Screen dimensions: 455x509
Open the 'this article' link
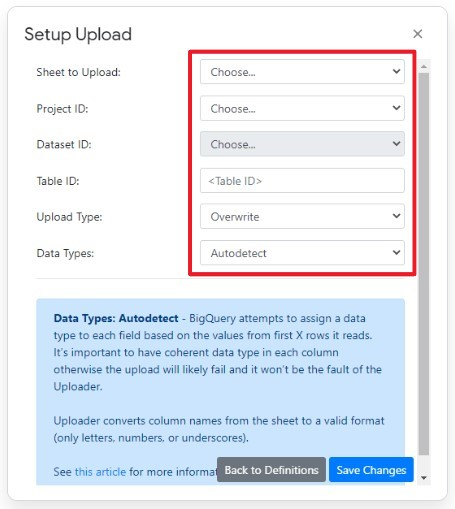100,472
